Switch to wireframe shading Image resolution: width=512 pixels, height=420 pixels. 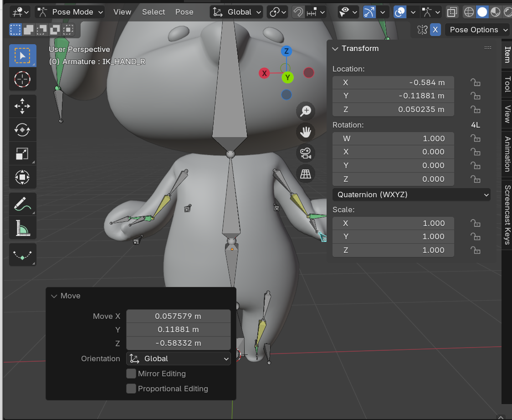click(x=469, y=12)
